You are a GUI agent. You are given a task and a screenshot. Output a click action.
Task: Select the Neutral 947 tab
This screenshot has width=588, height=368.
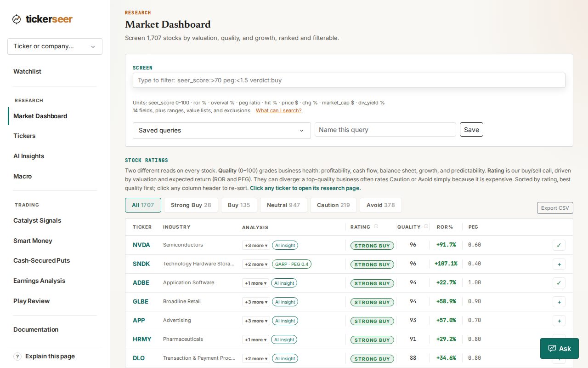coord(283,205)
